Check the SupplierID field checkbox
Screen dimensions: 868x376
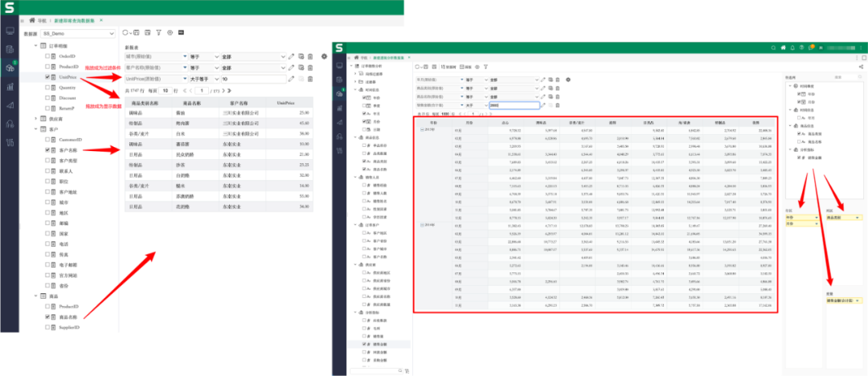[47, 327]
